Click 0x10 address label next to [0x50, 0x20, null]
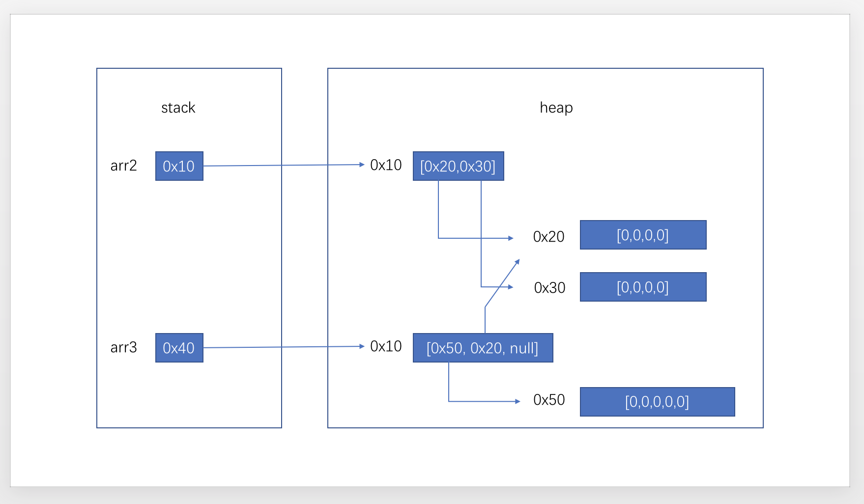The height and width of the screenshot is (504, 864). (x=386, y=346)
